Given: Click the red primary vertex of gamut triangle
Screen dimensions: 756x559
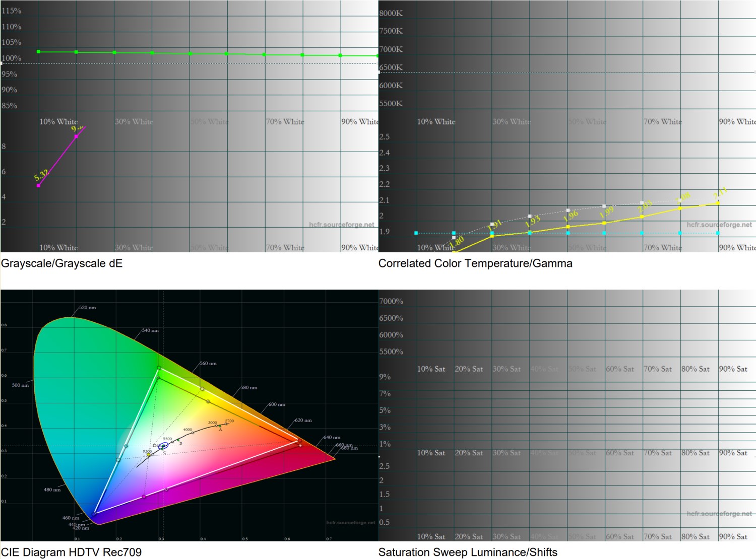Looking at the screenshot, I should 299,441.
